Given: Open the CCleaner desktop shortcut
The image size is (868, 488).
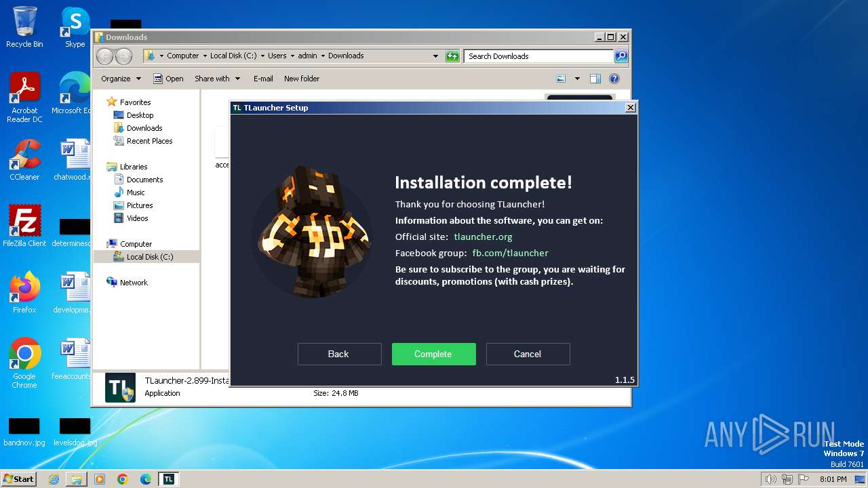Looking at the screenshot, I should click(24, 160).
